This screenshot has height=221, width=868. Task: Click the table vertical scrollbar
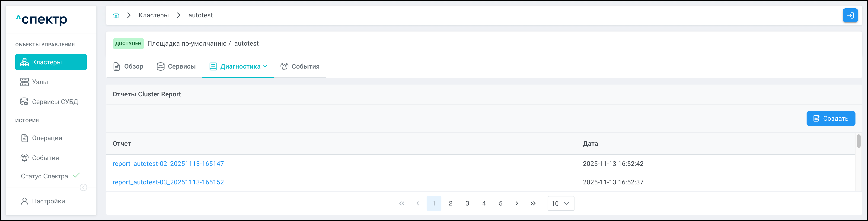coord(858,141)
